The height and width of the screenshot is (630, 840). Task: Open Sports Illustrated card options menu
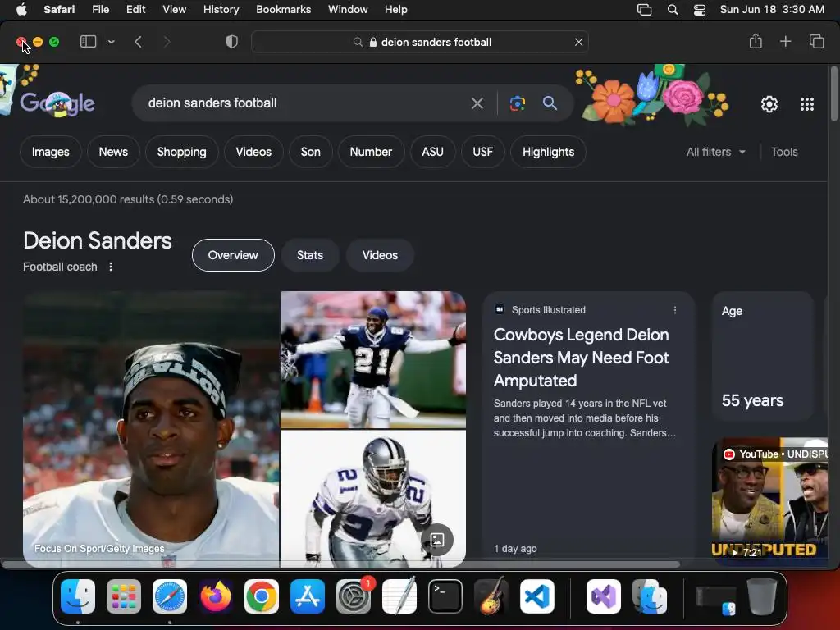tap(675, 310)
